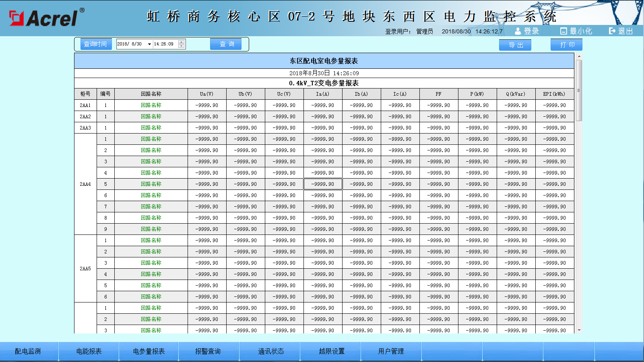This screenshot has width=644, height=362.
Task: Click the 查询 query button
Action: (226, 44)
